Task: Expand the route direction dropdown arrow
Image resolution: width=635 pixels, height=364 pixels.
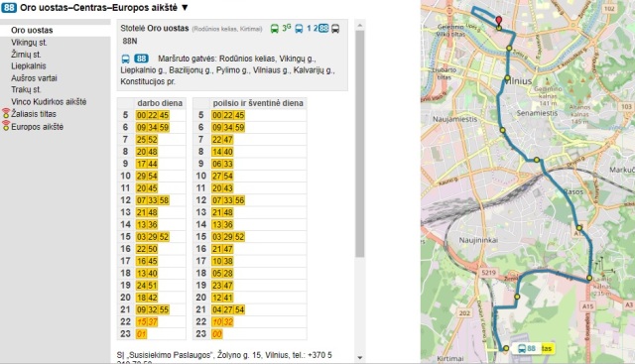Action: coord(185,7)
